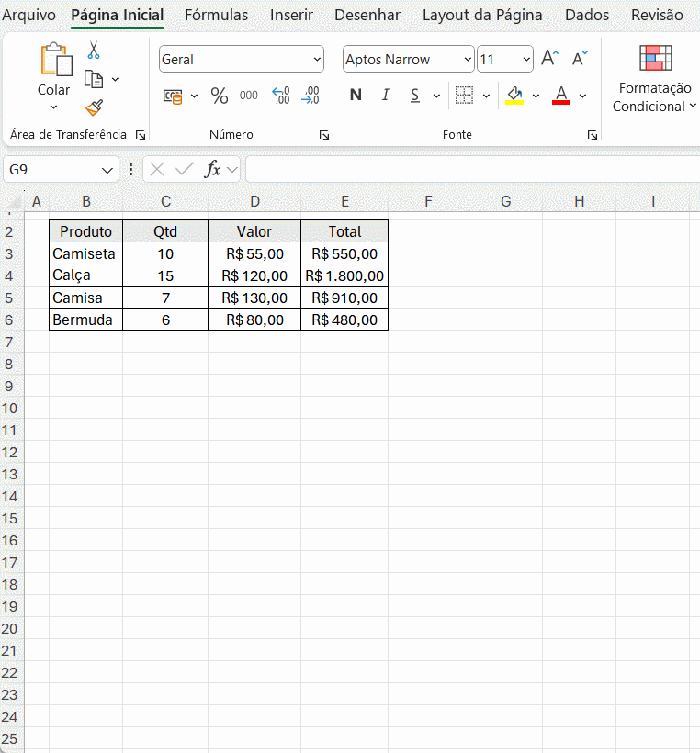Increase decimal places button

pos(281,96)
